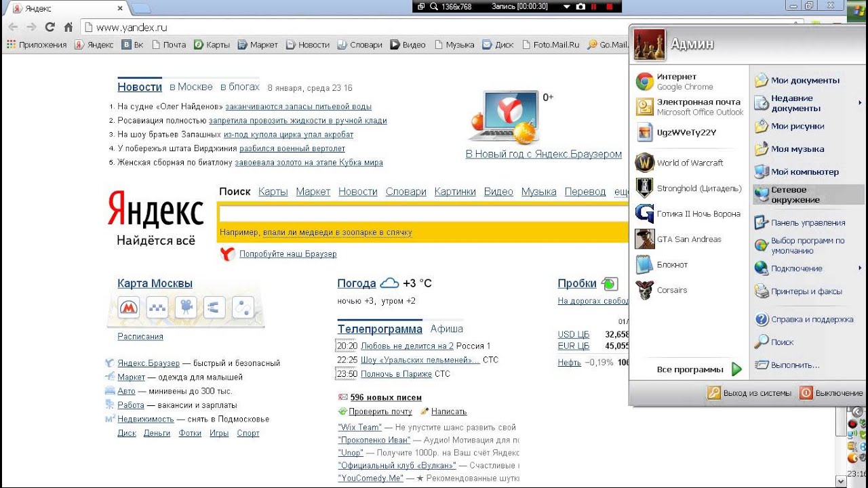The width and height of the screenshot is (868, 488).
Task: Open GTA San Andreas
Action: (x=689, y=239)
